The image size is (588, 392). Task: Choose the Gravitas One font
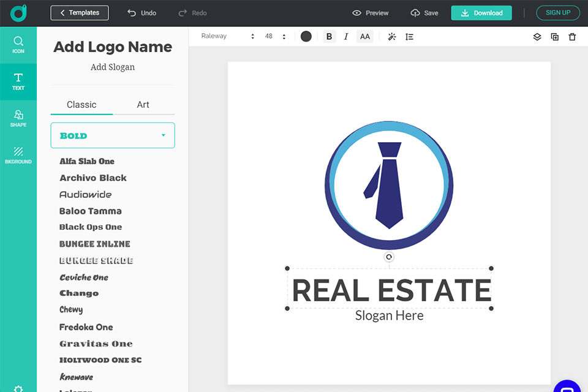point(96,344)
